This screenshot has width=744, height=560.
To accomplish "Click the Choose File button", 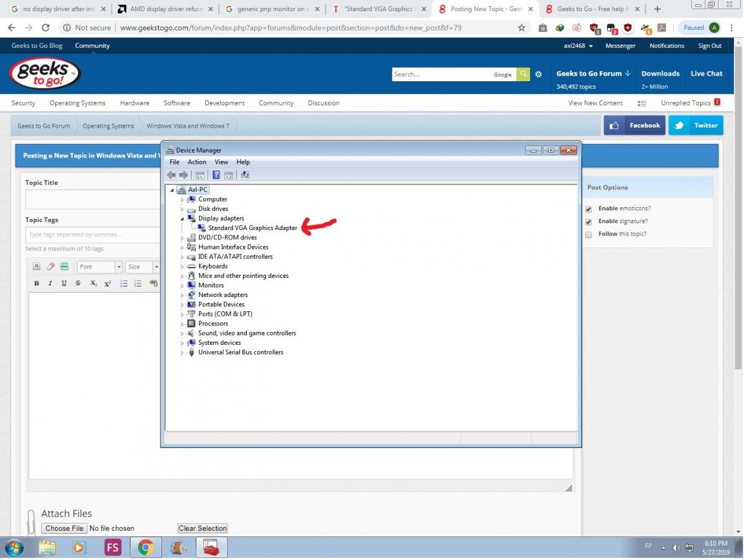I will tap(64, 528).
